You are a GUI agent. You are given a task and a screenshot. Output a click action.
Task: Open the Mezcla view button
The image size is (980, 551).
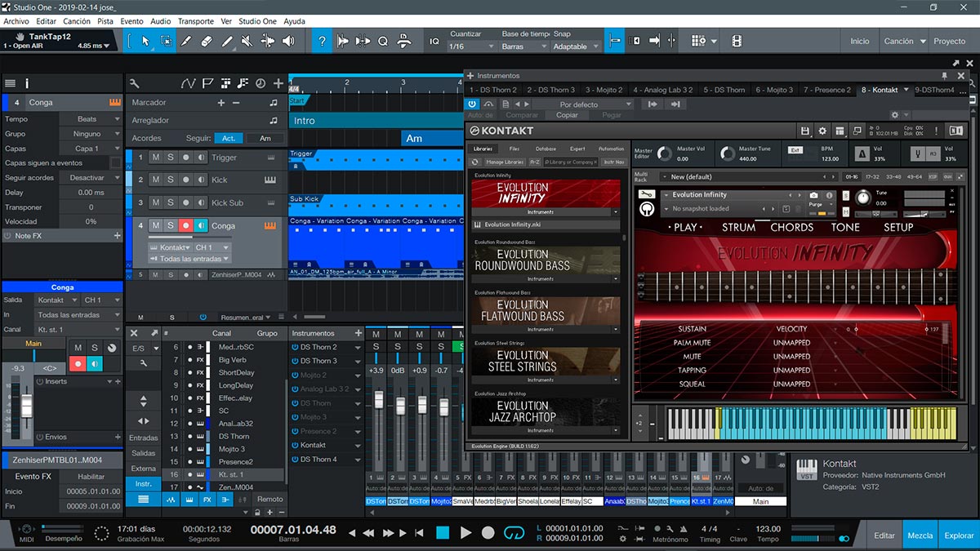point(920,535)
